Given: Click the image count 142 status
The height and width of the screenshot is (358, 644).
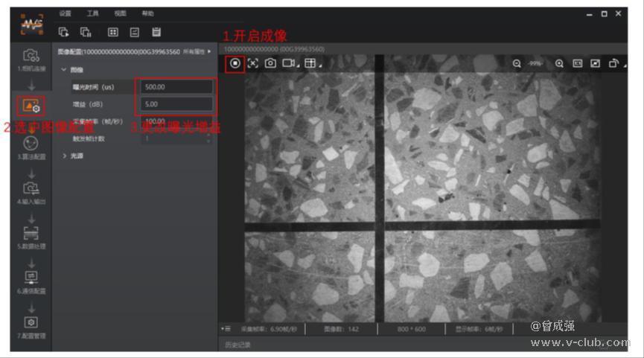Looking at the screenshot, I should (341, 329).
